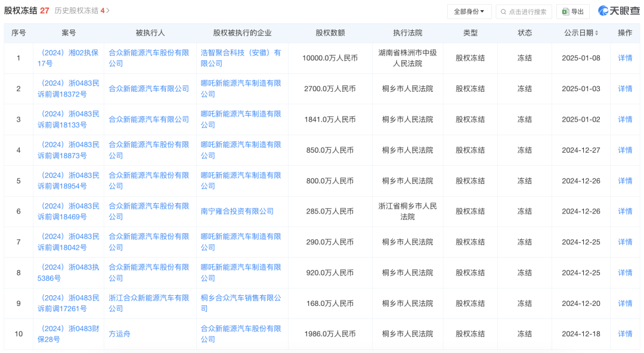Open 桐乡合众汽车销售有限公司 link
This screenshot has height=353, width=644.
click(241, 303)
